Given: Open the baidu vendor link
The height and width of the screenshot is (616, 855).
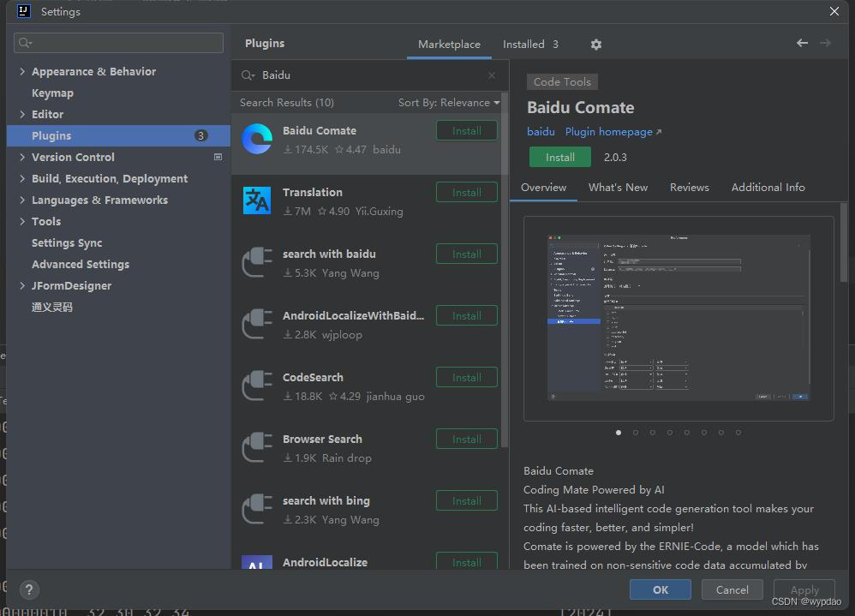Looking at the screenshot, I should click(541, 132).
